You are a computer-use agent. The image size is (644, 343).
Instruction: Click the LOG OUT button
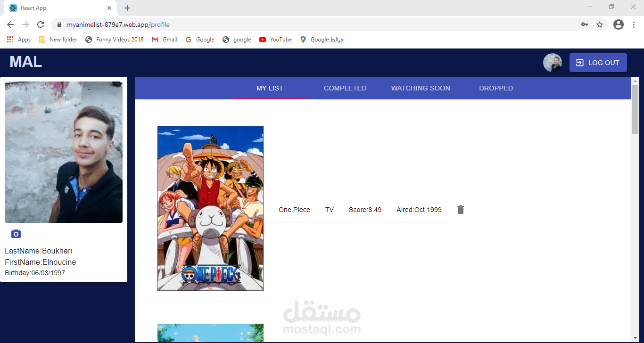(598, 63)
